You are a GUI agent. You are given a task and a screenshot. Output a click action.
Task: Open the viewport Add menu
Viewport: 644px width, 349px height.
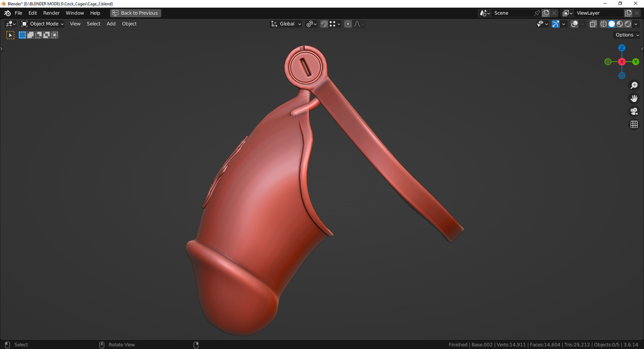pyautogui.click(x=111, y=24)
